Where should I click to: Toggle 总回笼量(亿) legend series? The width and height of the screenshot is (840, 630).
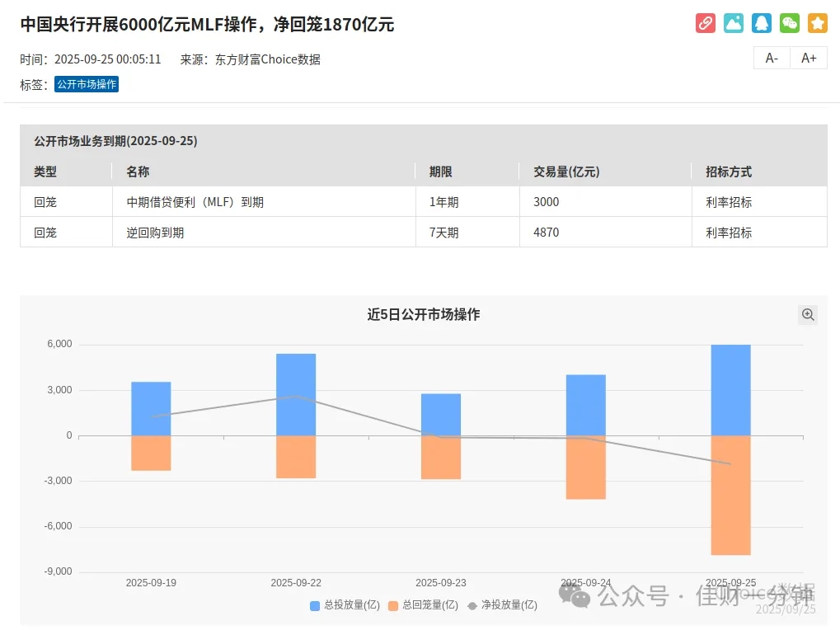tap(423, 605)
